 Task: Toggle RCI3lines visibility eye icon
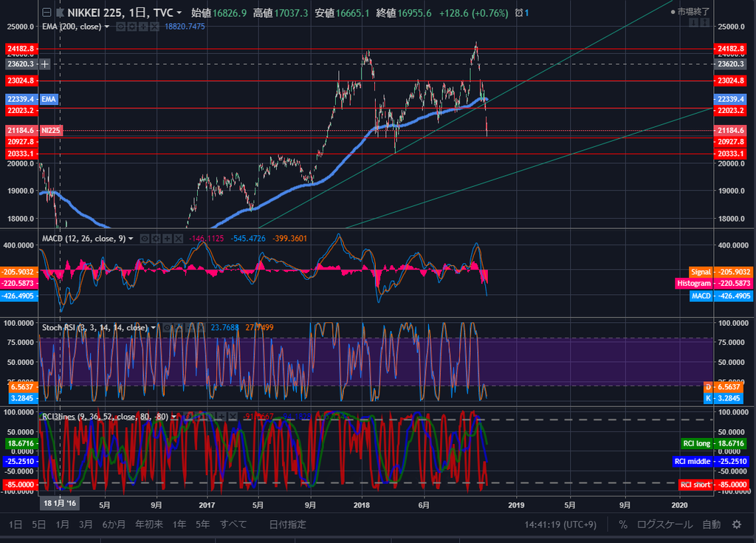click(188, 416)
